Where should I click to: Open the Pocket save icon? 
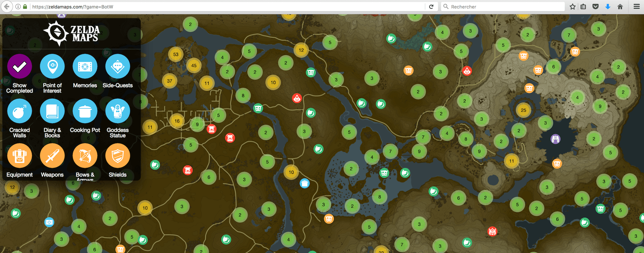[x=596, y=7]
